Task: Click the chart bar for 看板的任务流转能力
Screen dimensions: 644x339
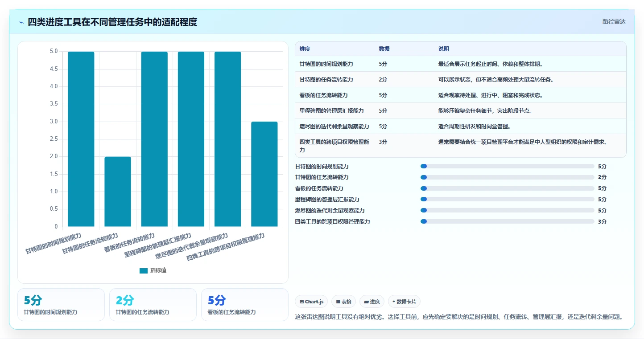Action: pos(154,139)
